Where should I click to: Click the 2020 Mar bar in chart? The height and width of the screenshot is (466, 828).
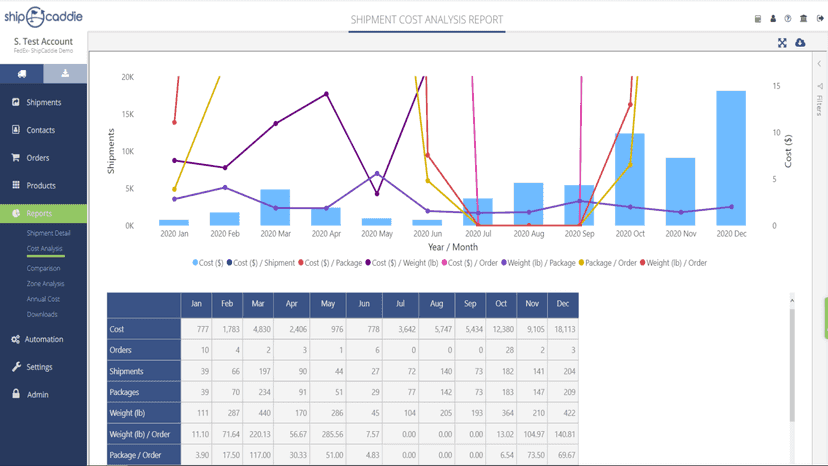(x=275, y=208)
